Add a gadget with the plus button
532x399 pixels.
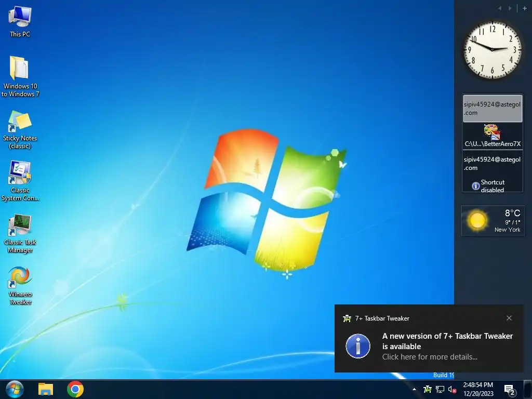[525, 8]
